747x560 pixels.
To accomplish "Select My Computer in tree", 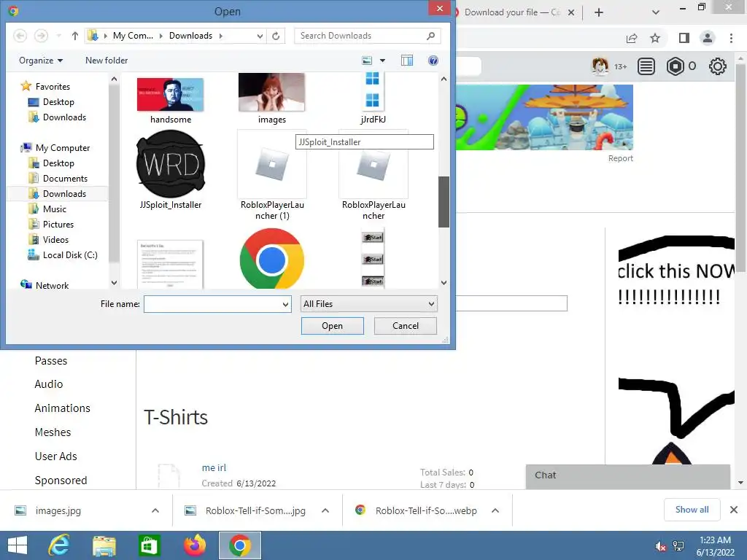I will tap(55, 147).
